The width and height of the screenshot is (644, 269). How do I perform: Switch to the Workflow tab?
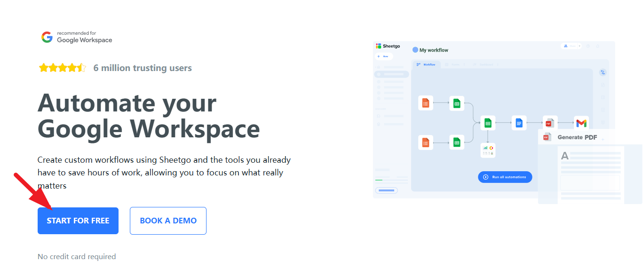pos(427,64)
